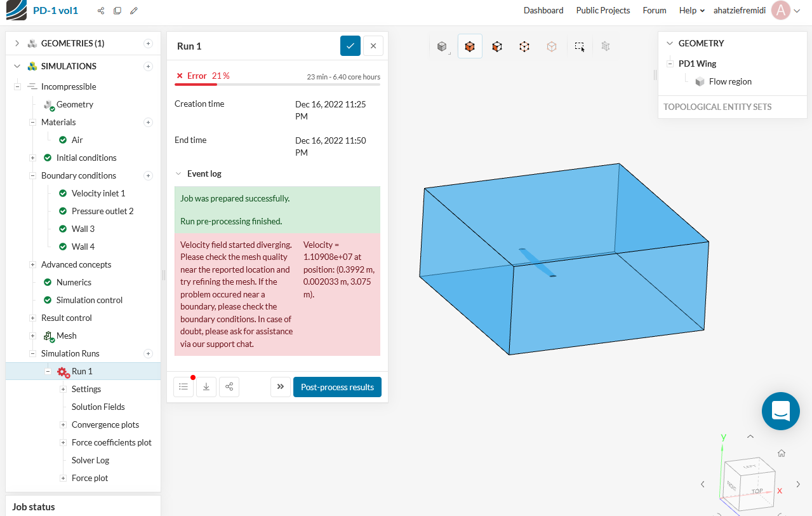Click the blue checkmark in Run 1 header
The width and height of the screenshot is (812, 516).
coord(350,46)
